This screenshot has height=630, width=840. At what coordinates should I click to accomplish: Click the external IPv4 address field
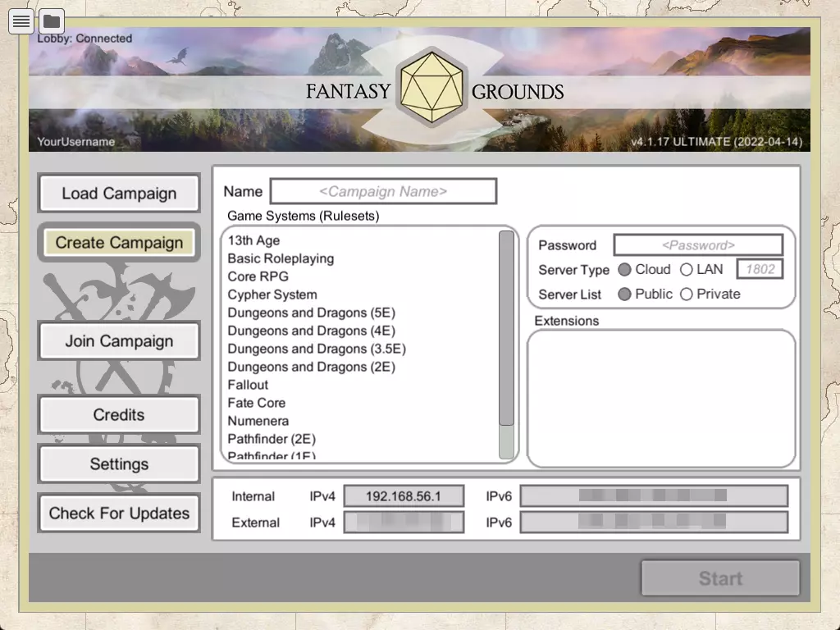[404, 523]
